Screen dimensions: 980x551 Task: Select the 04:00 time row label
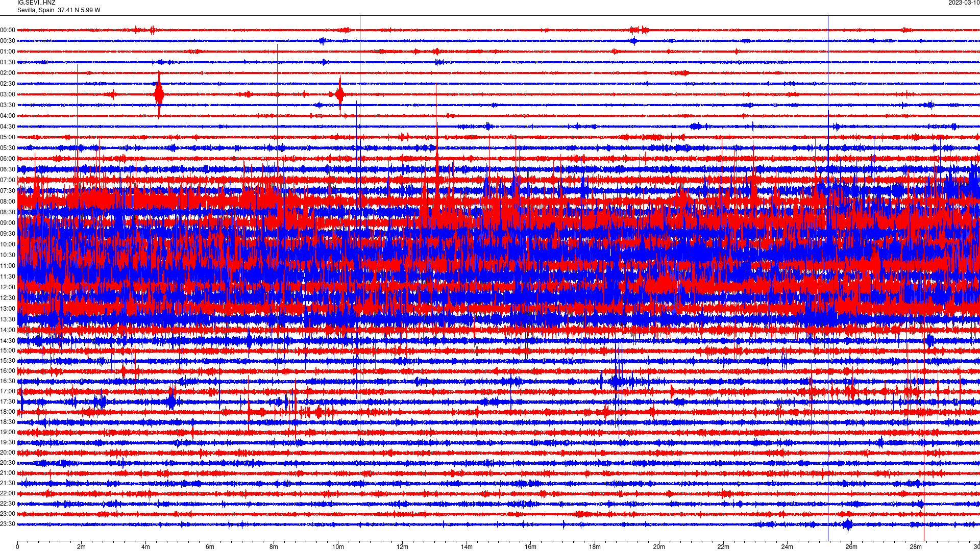8,116
